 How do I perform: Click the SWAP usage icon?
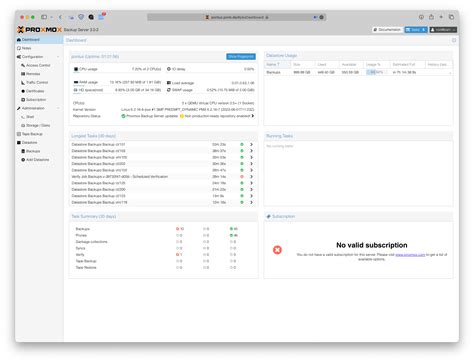169,90
